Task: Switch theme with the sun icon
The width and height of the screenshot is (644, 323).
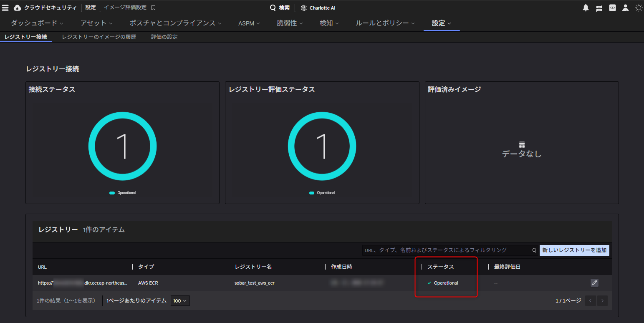Action: click(x=638, y=8)
